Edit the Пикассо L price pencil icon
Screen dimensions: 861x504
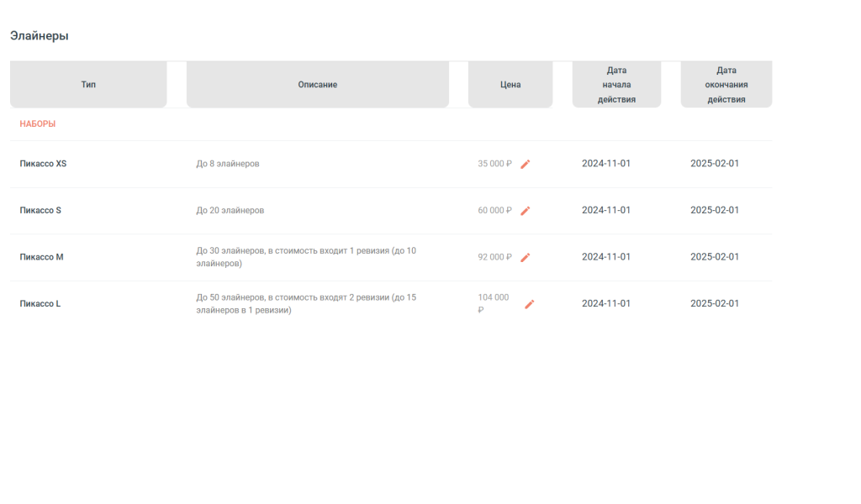(530, 304)
